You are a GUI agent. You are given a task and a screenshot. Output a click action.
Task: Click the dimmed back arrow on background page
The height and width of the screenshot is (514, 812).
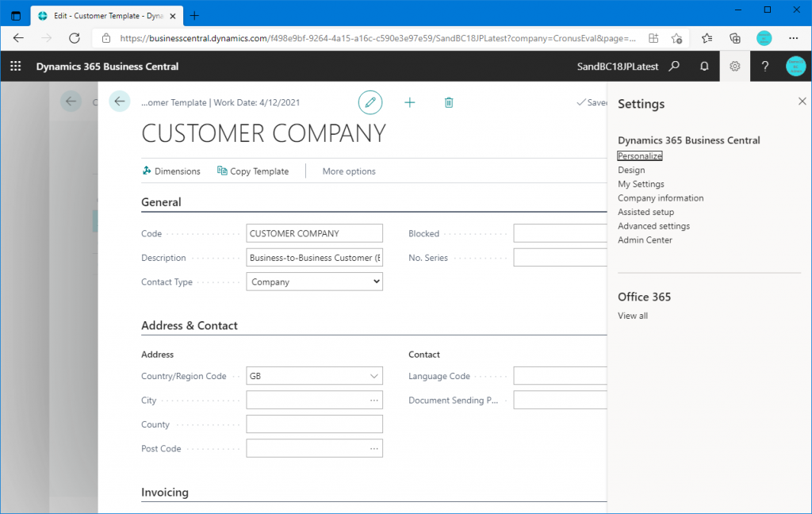(x=71, y=102)
